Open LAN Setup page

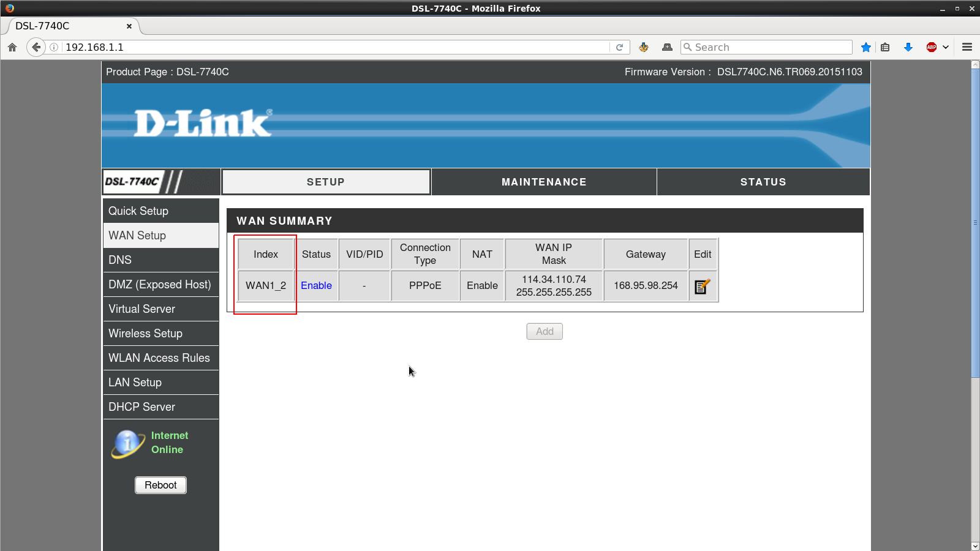(x=160, y=382)
